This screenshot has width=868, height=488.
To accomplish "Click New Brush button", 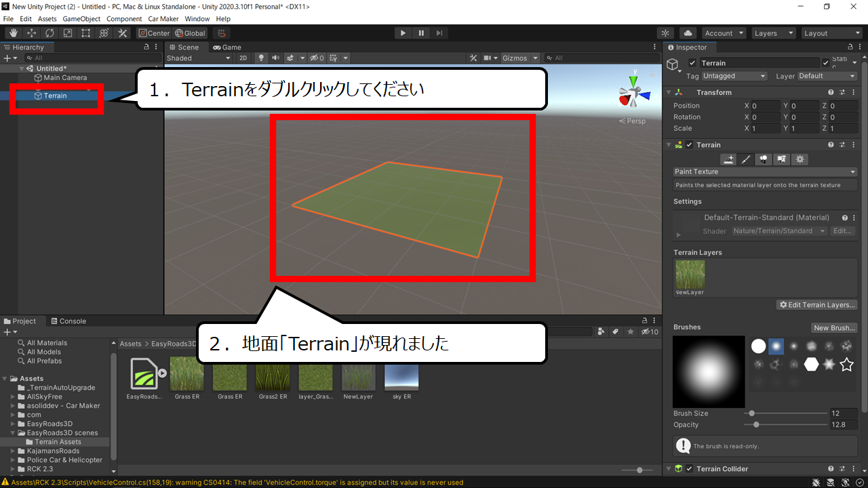I will coord(834,328).
